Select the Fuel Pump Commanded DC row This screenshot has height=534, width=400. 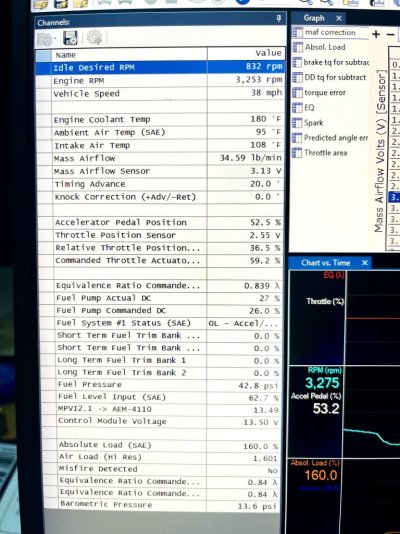(160, 311)
